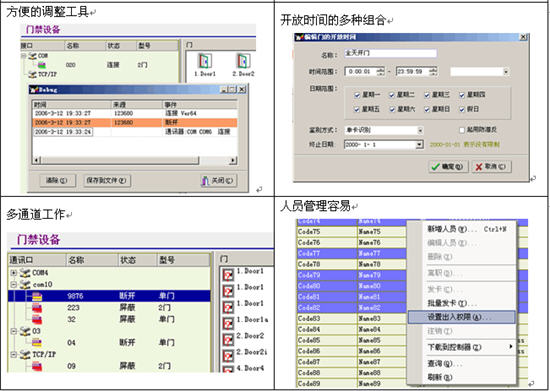The image size is (550, 391).
Task: Select the 2. Door2 door icon
Action: 243,61
